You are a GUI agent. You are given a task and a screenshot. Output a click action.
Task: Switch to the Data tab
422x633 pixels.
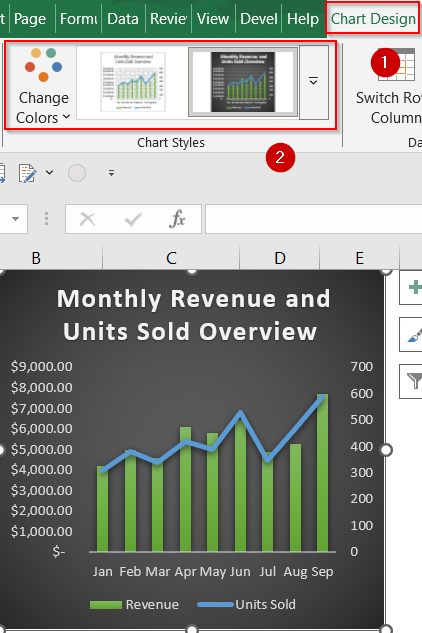click(x=123, y=19)
